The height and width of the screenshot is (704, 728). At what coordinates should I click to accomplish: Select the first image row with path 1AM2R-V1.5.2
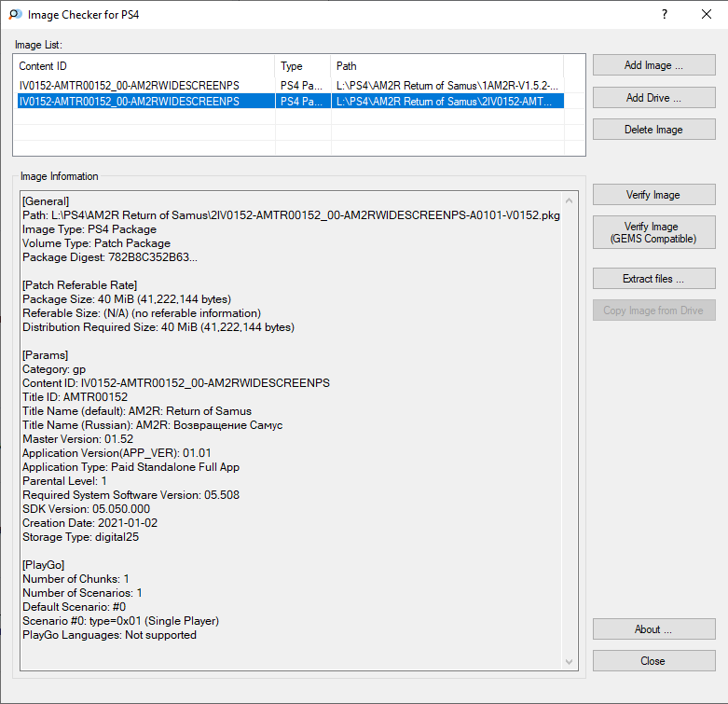(291, 86)
